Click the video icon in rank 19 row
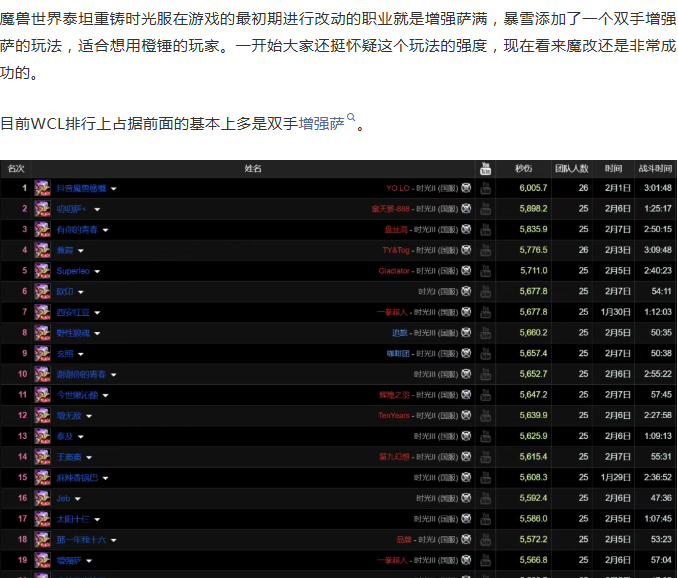 click(485, 561)
